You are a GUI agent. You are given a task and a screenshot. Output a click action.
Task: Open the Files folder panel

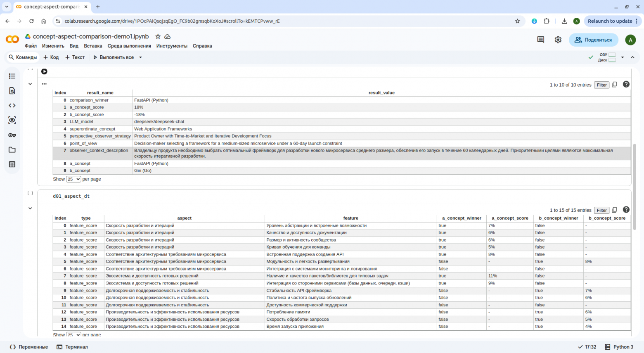point(12,150)
